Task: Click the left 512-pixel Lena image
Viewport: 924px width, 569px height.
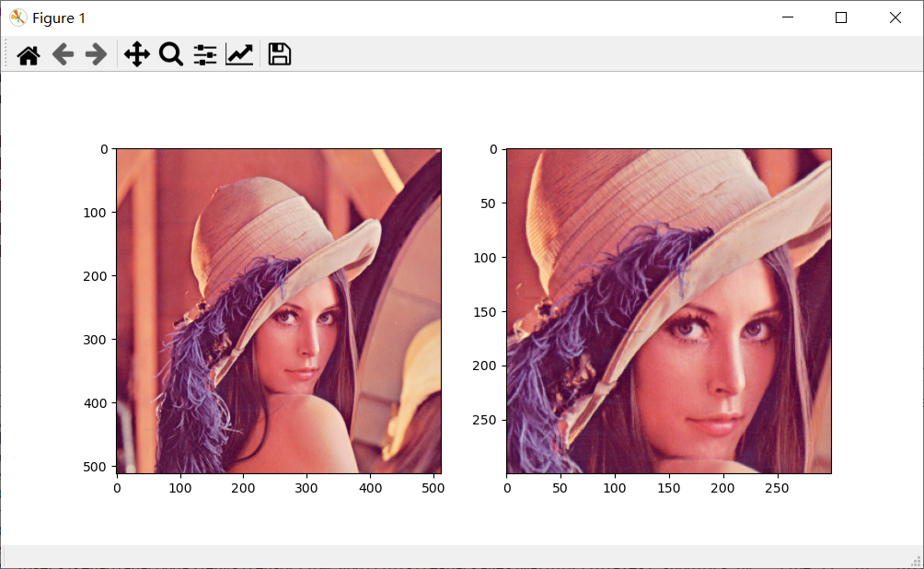Action: click(279, 310)
